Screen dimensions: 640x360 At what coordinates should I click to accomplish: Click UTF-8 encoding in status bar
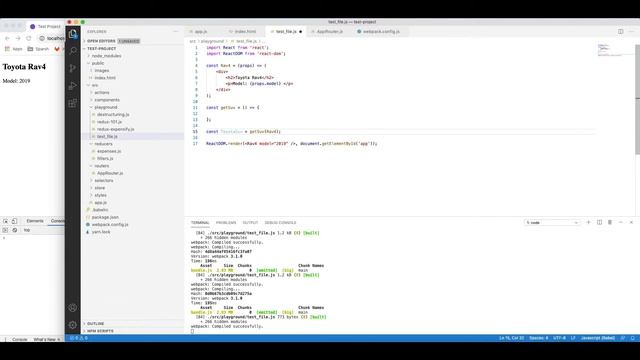tap(559, 338)
